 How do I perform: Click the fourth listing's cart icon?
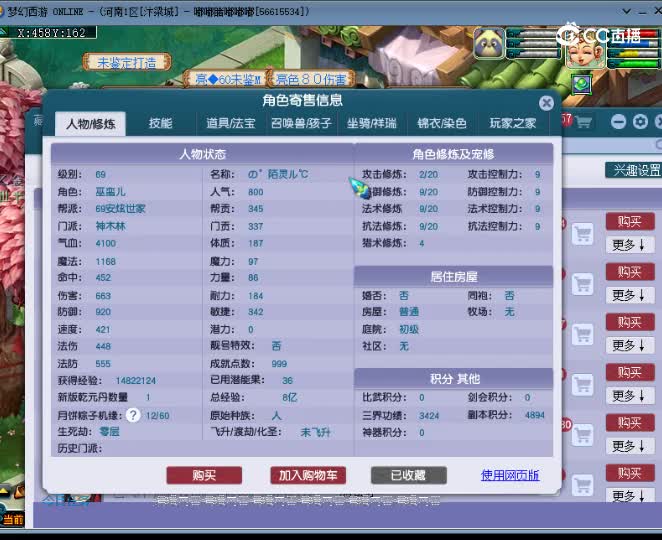[583, 385]
